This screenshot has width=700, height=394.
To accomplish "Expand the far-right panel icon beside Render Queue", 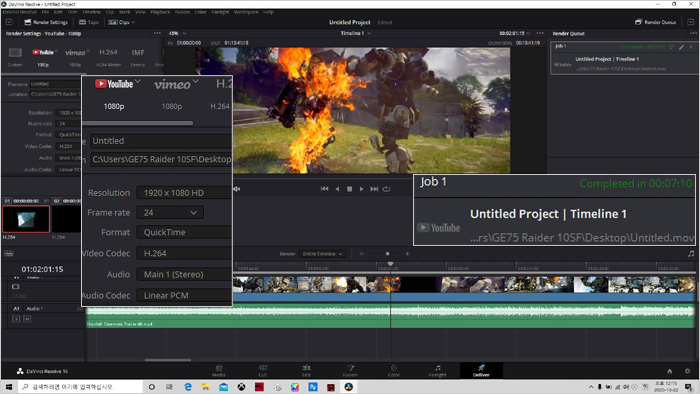I will (x=691, y=22).
